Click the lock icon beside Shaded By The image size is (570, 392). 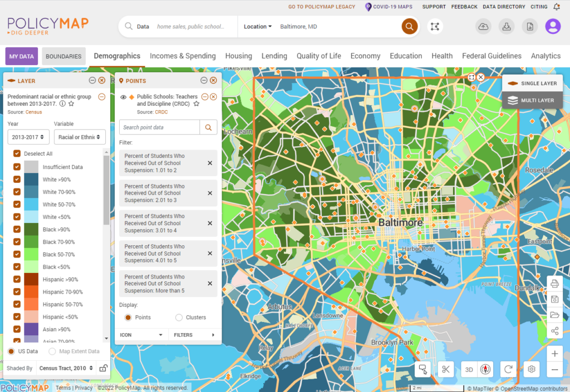coord(103,368)
